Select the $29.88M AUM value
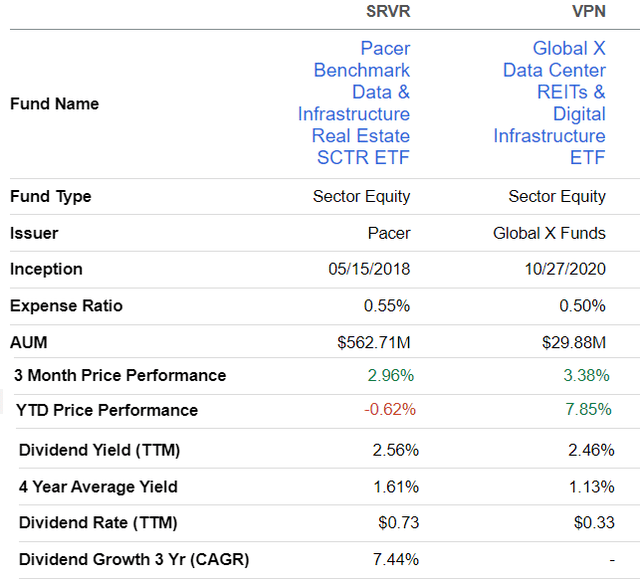Image resolution: width=640 pixels, height=581 pixels. (574, 342)
